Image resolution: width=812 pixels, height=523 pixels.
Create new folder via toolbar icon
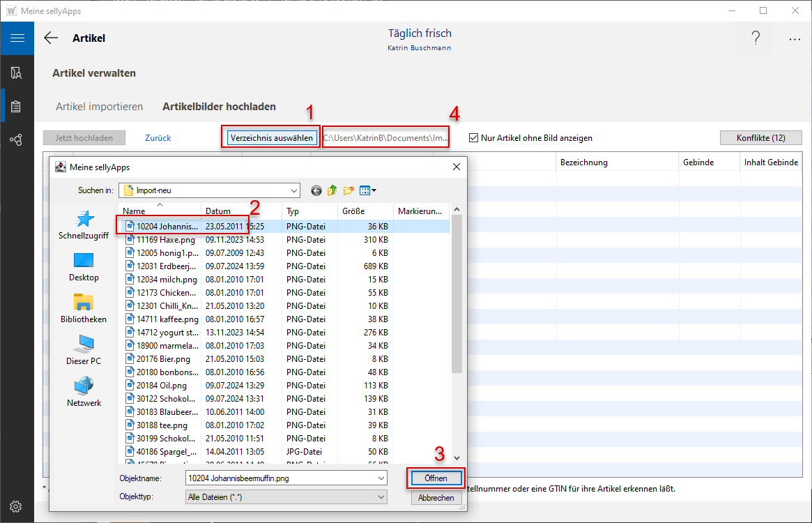click(x=348, y=190)
